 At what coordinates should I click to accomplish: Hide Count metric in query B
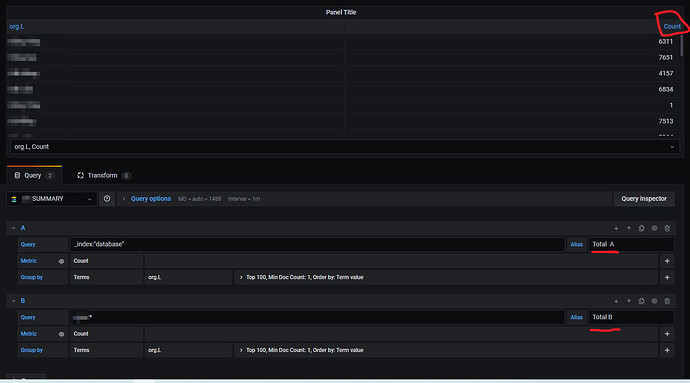(x=61, y=334)
